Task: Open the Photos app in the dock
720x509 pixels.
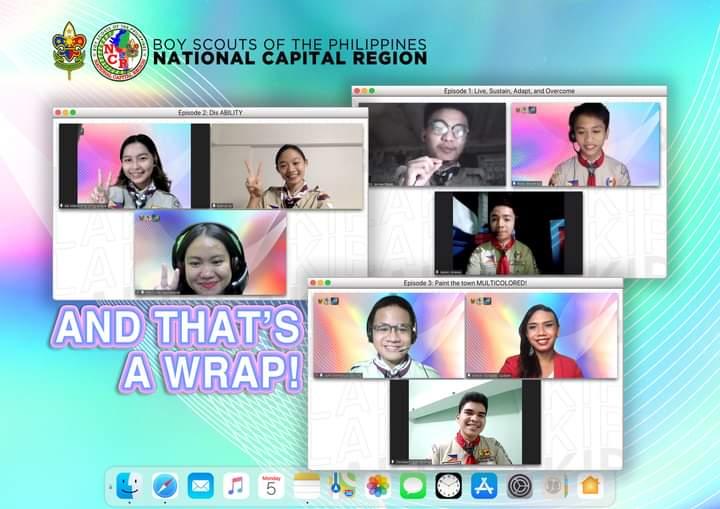Action: pyautogui.click(x=377, y=486)
